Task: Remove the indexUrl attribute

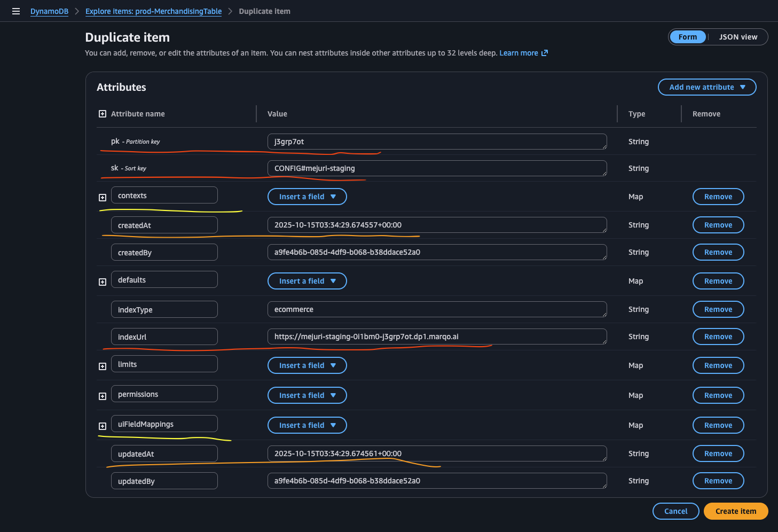Action: pyautogui.click(x=718, y=337)
